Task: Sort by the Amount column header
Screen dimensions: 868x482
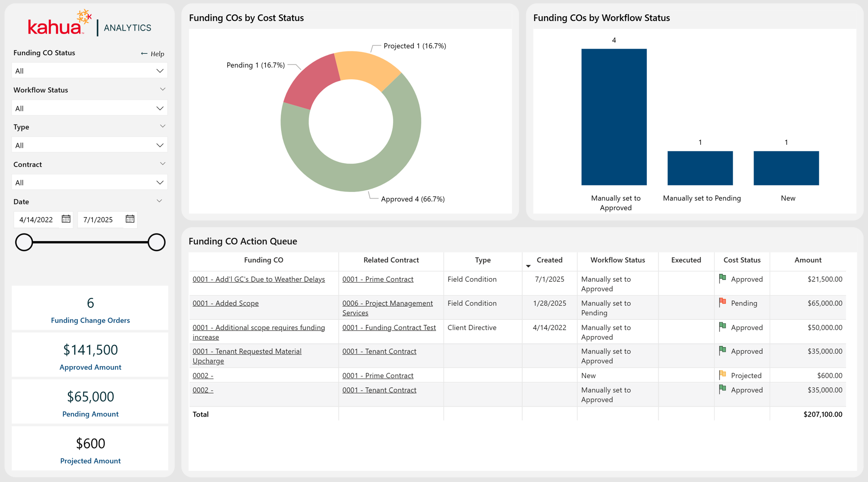Action: click(808, 260)
